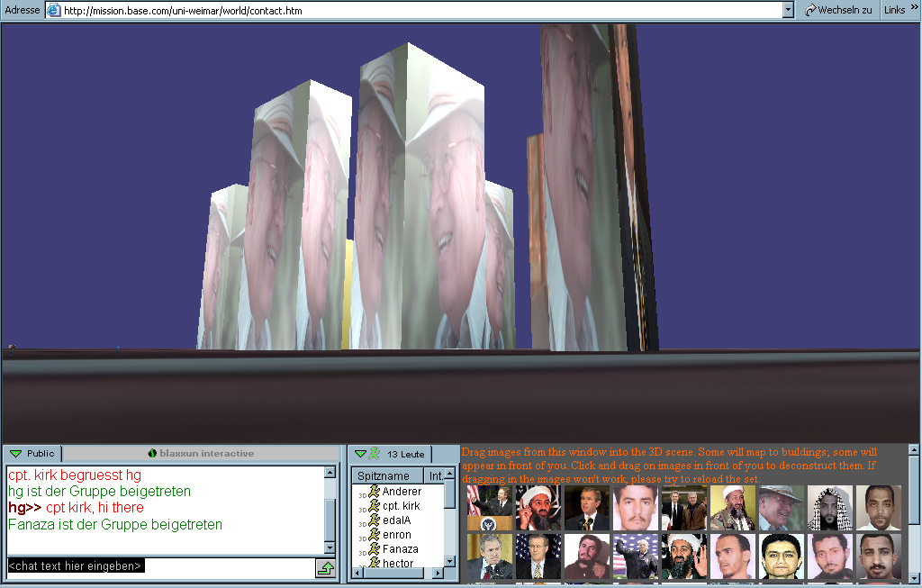Screen dimensions: 922x588
Task: Select thumbnail of man at podium with seal
Action: (490, 508)
